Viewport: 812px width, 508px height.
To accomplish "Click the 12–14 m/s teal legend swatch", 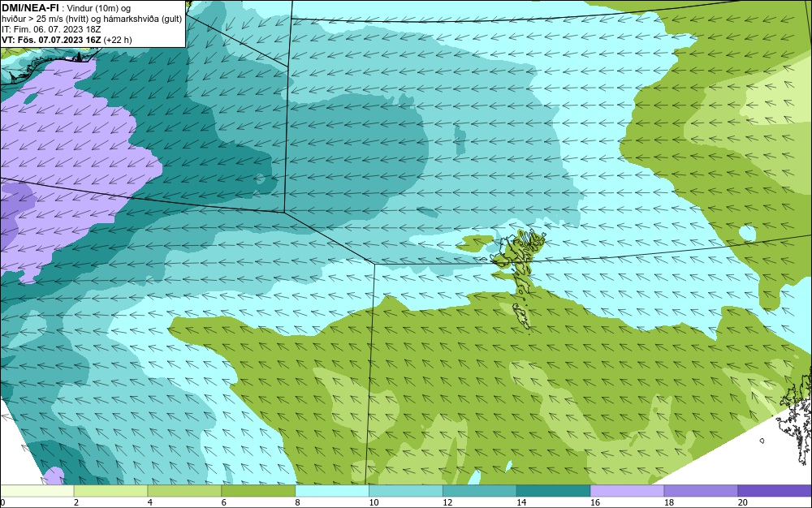I will 480,491.
